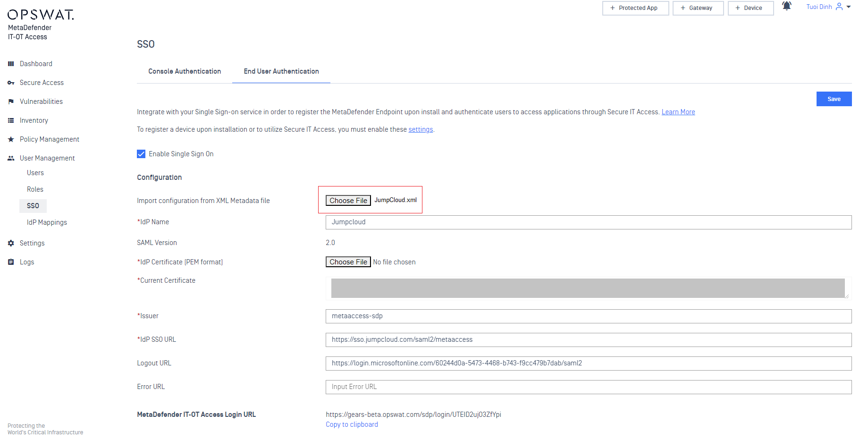This screenshot has height=440, width=868.
Task: Click the Settings gear icon
Action: [11, 243]
